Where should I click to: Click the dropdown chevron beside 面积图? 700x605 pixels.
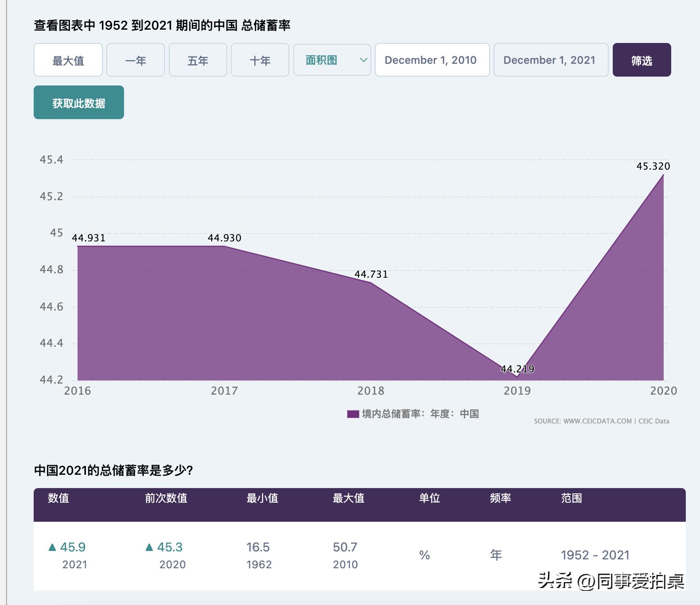363,60
